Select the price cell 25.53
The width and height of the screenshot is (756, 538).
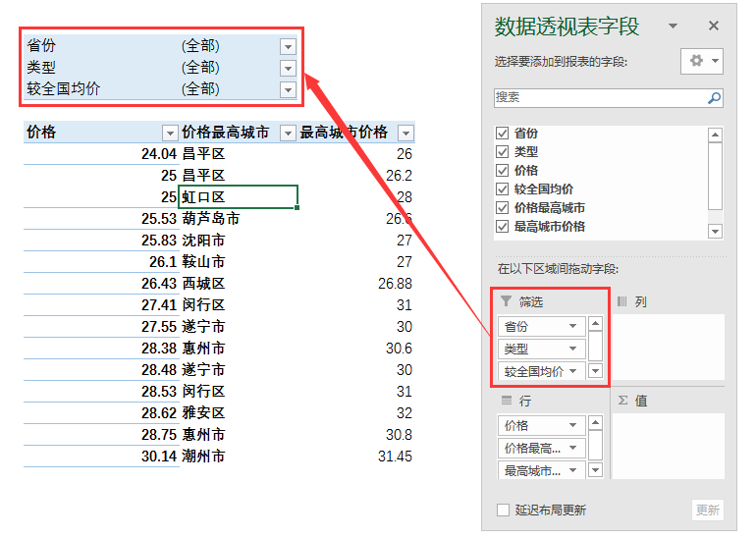(x=101, y=218)
